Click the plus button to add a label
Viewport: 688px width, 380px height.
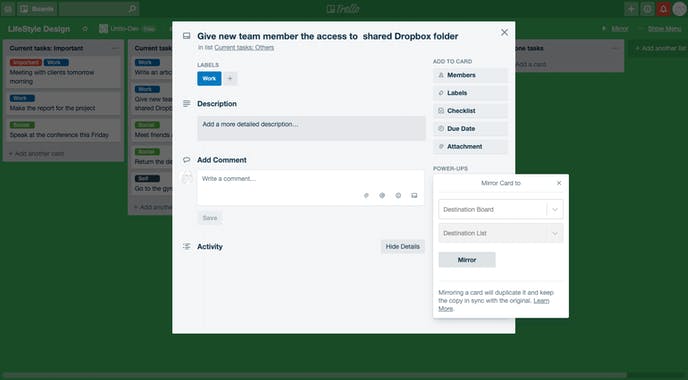pyautogui.click(x=230, y=79)
